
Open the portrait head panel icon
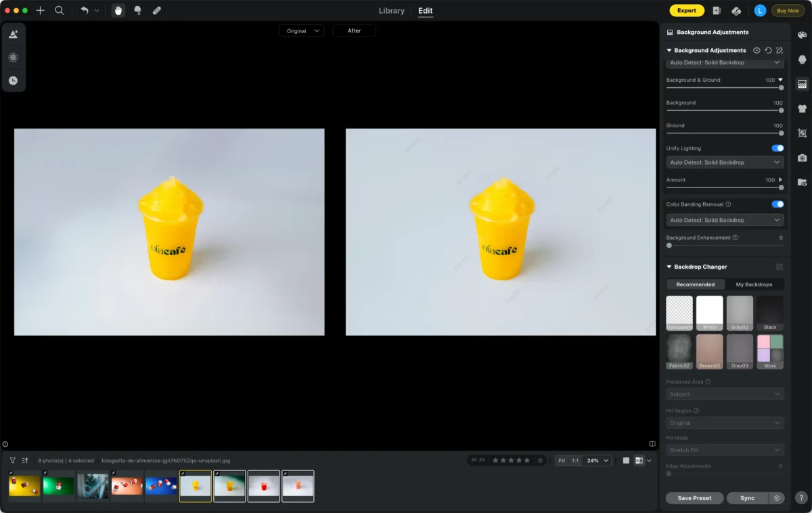(x=802, y=60)
